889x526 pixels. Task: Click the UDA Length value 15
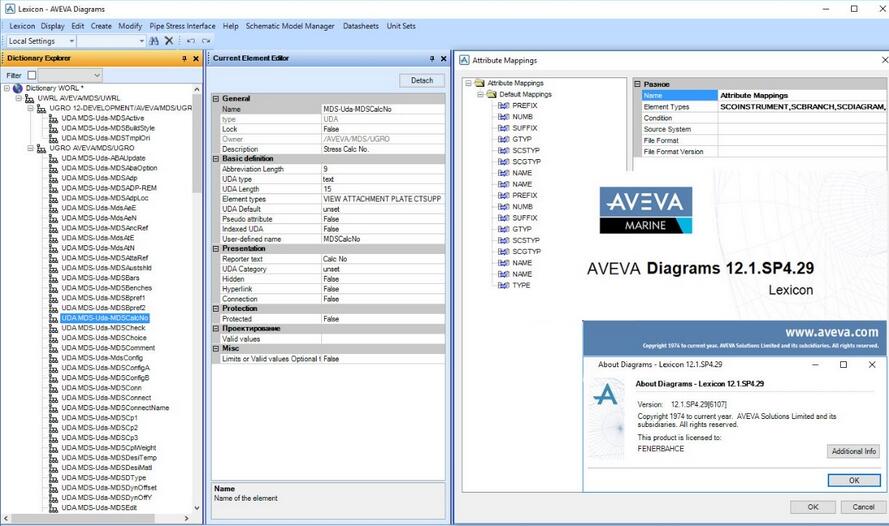(383, 189)
